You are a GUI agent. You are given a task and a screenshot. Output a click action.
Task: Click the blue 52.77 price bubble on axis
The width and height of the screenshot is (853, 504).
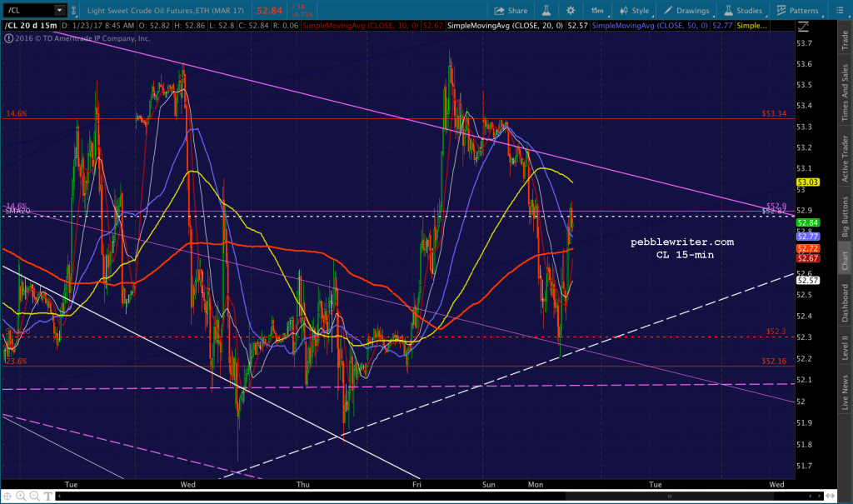click(808, 237)
